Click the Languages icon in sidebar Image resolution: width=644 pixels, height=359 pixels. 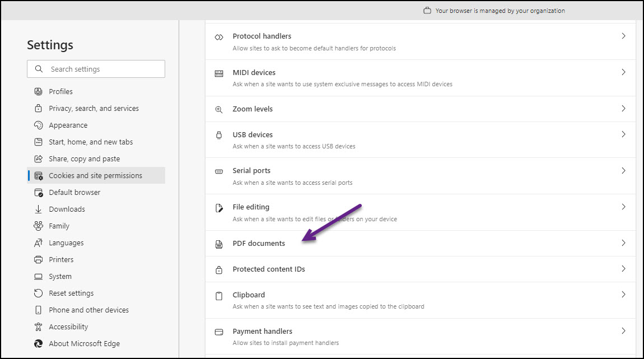tap(38, 243)
